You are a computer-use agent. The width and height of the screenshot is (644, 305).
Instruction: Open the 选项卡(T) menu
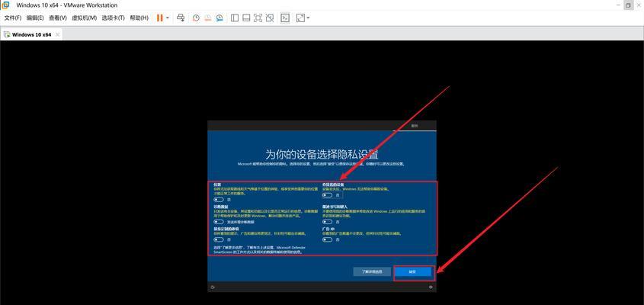(x=113, y=18)
